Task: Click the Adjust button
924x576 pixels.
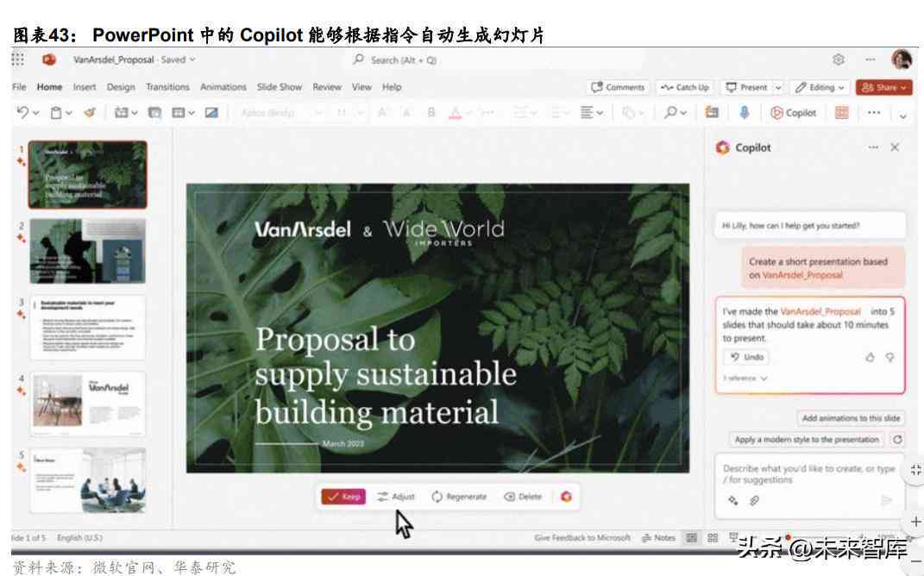Action: 396,497
